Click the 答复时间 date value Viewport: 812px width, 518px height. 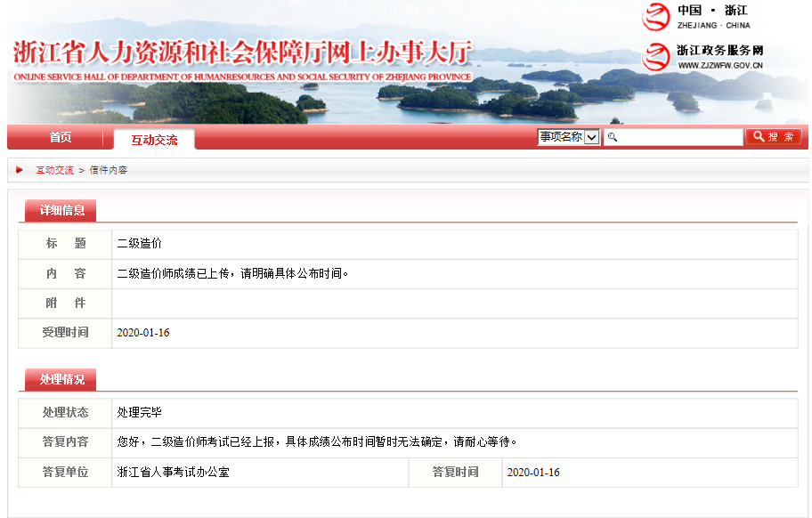coord(532,473)
